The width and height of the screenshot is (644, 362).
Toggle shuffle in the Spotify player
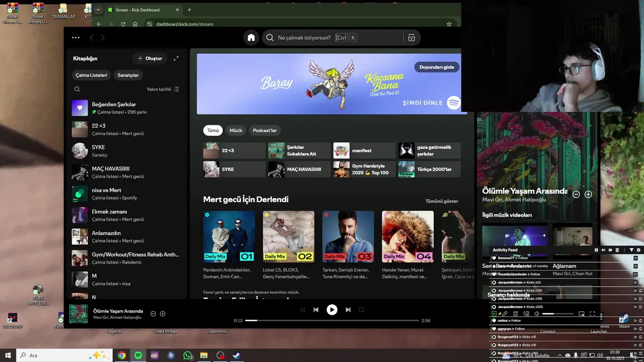point(302,310)
